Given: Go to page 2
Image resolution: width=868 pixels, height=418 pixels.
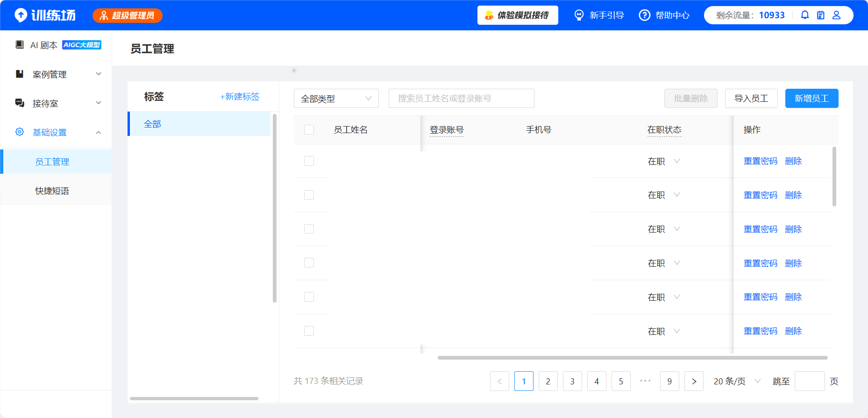Looking at the screenshot, I should 548,381.
